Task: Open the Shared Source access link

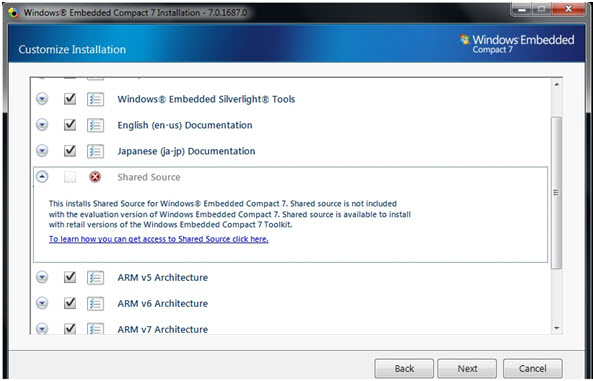Action: [x=158, y=239]
